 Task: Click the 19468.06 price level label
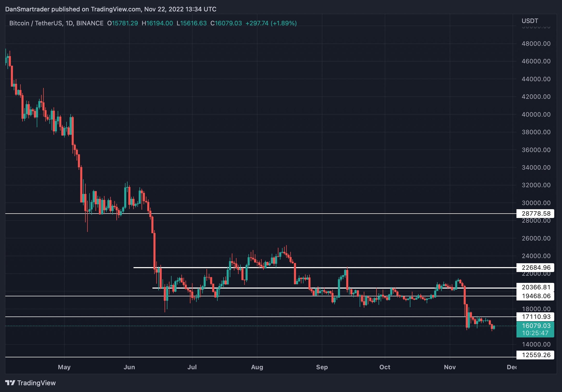click(x=535, y=296)
